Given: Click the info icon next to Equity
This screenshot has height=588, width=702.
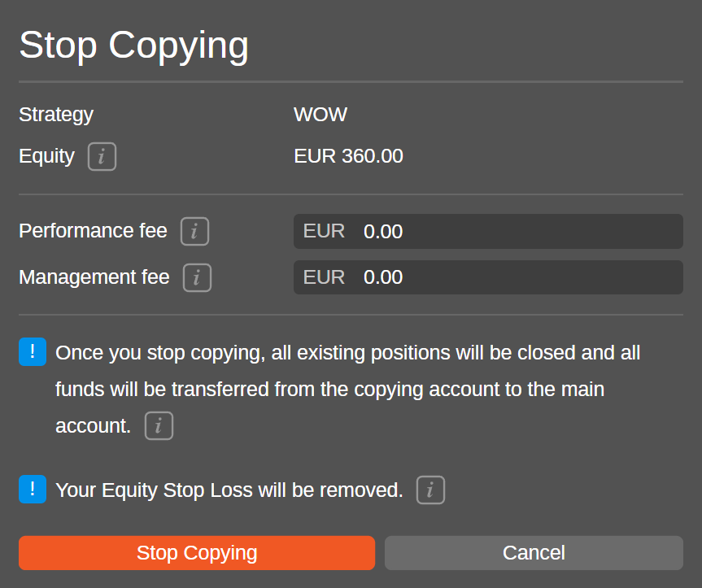Looking at the screenshot, I should pyautogui.click(x=102, y=156).
